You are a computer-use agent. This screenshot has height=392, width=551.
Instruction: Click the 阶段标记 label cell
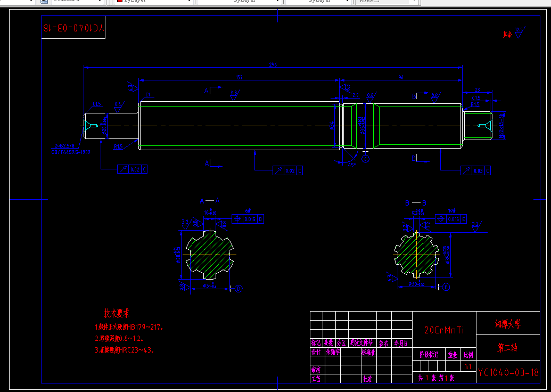429,355
